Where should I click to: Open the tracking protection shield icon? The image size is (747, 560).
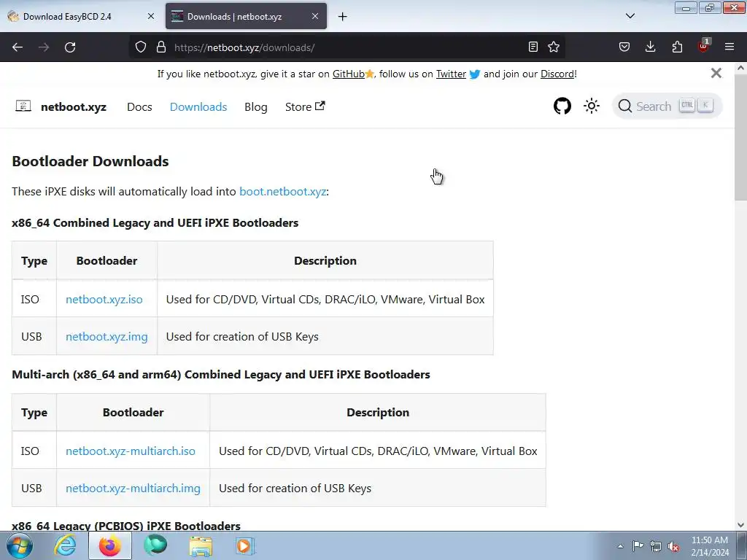141,47
